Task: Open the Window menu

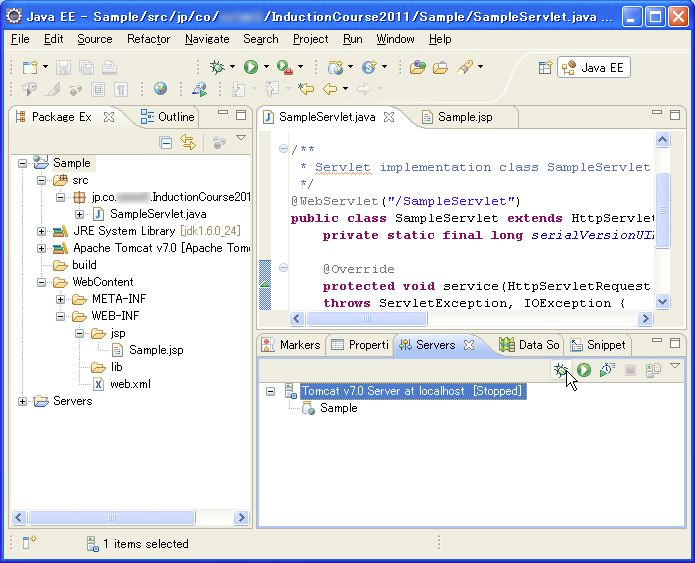Action: click(x=395, y=39)
